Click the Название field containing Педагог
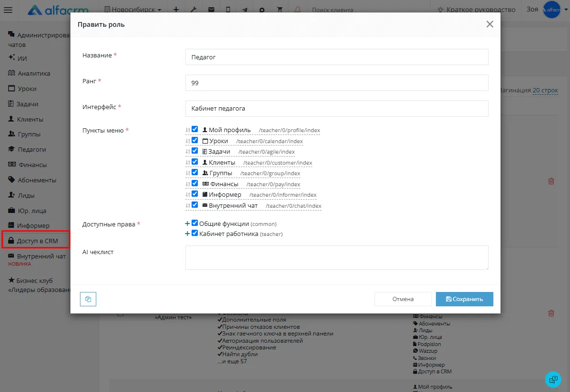The image size is (570, 392). [337, 57]
